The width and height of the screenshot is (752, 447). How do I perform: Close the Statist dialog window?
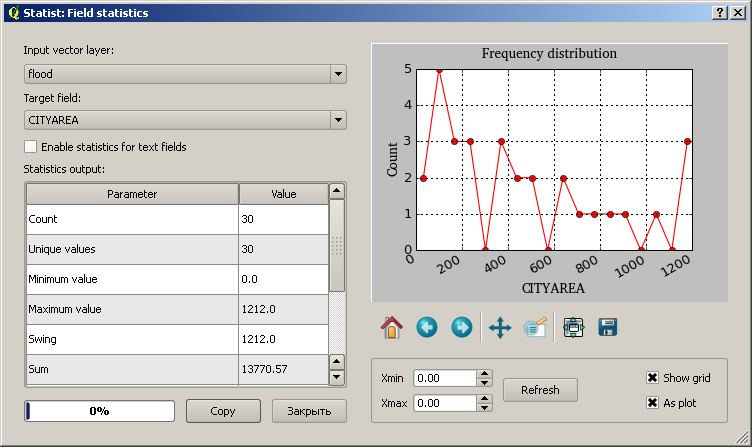pos(738,13)
